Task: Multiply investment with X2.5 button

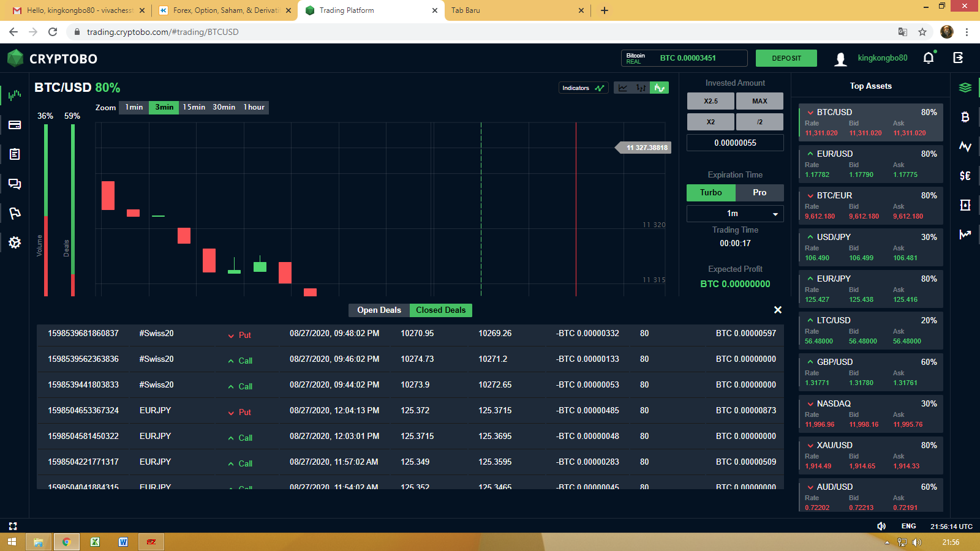Action: coord(710,101)
